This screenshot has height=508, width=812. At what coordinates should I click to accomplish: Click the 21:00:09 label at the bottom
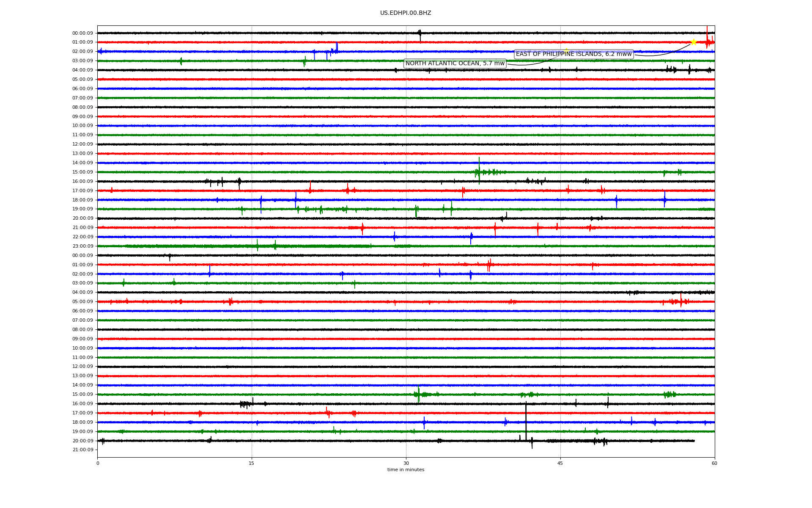click(82, 450)
